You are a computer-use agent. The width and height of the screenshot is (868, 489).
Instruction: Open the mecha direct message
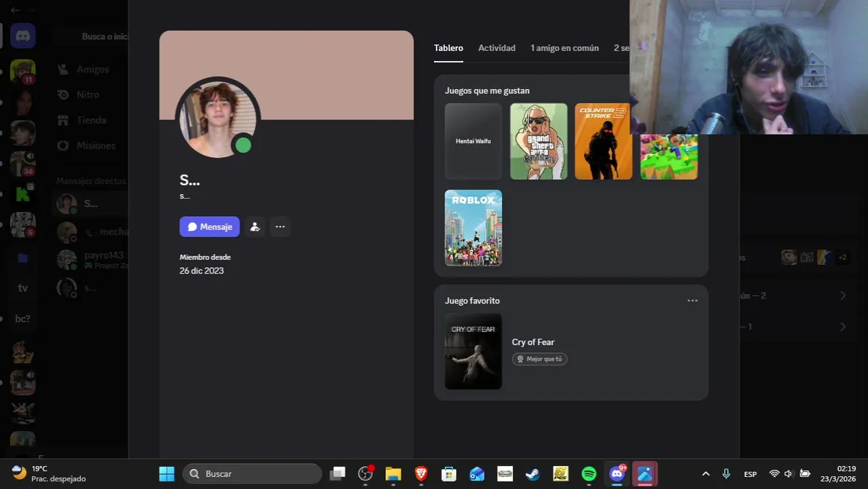(90, 232)
